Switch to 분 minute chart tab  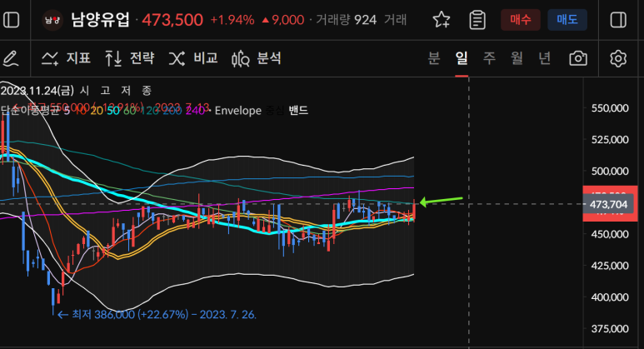[x=434, y=58]
